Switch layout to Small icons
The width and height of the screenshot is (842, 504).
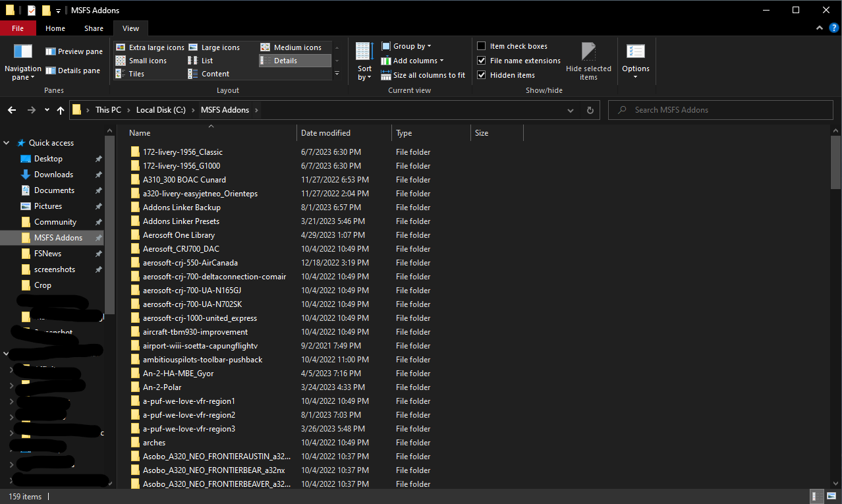click(141, 61)
